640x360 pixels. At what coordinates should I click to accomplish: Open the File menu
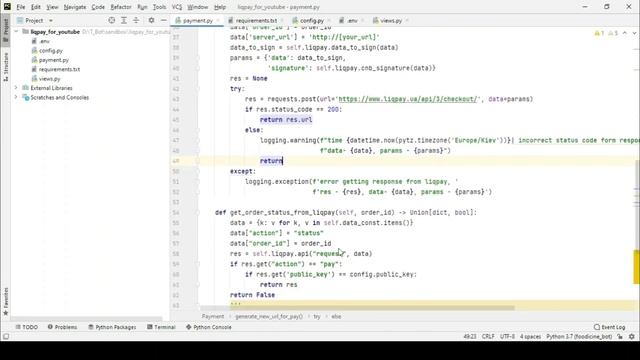20,7
